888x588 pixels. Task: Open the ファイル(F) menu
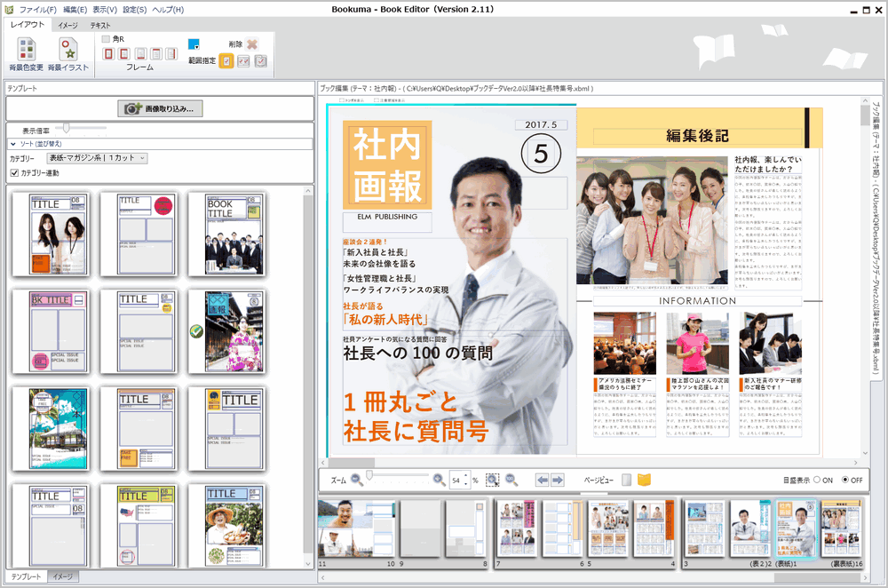coord(38,9)
